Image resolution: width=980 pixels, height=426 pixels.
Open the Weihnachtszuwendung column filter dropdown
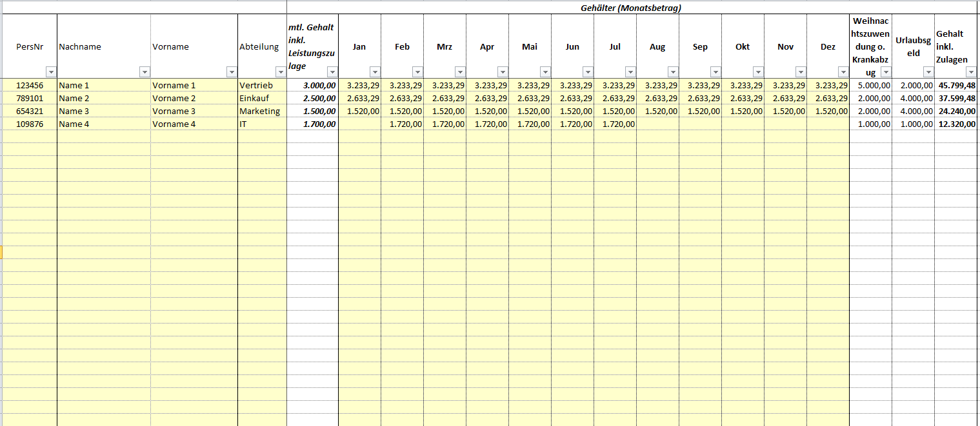pyautogui.click(x=886, y=72)
